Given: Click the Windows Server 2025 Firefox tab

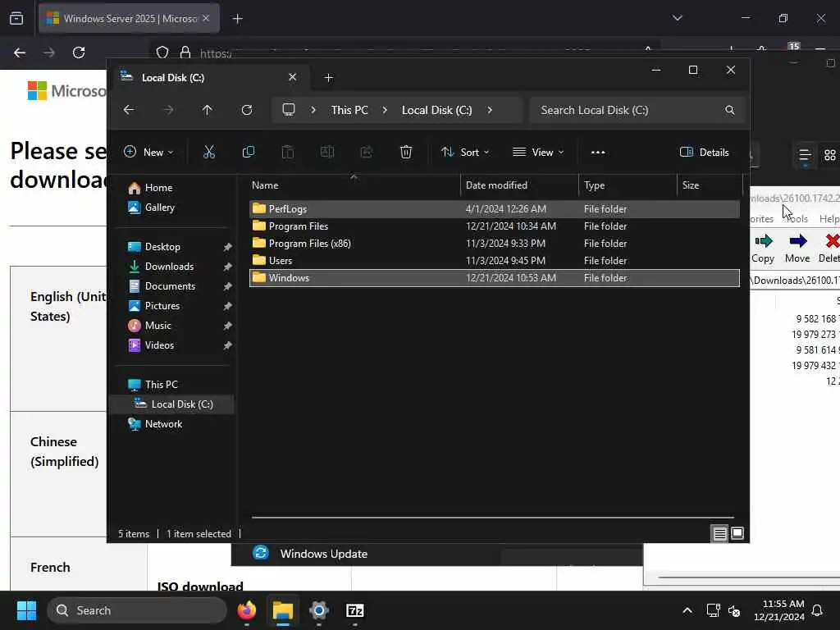Looking at the screenshot, I should [x=129, y=18].
